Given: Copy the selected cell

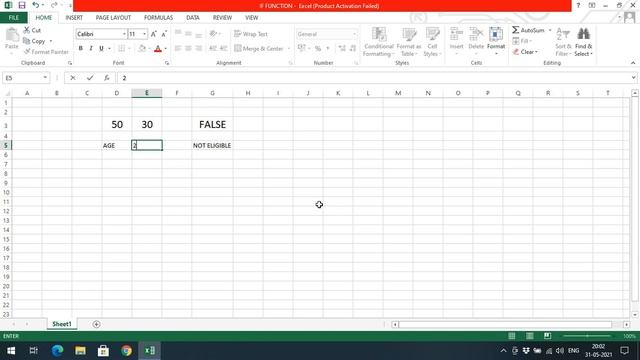Looking at the screenshot, I should [34, 41].
